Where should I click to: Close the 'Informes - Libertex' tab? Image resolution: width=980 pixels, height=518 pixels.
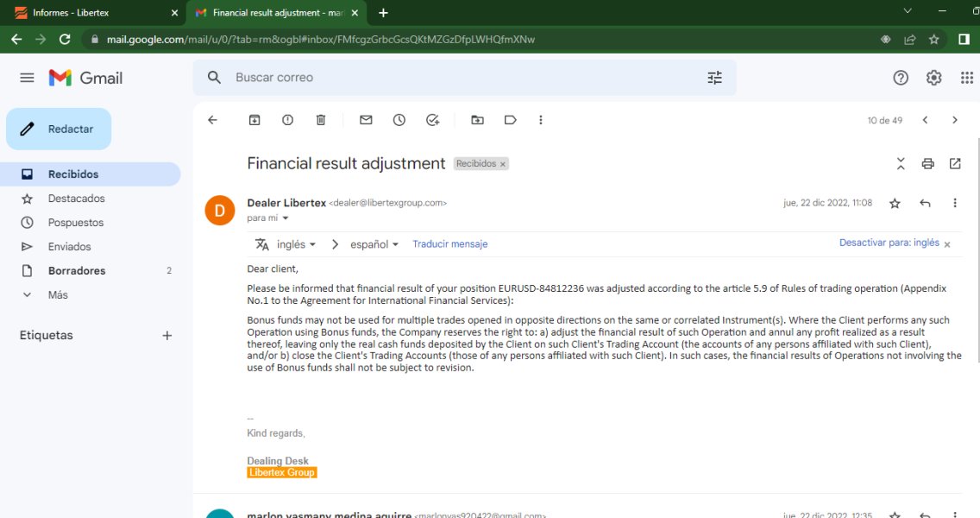(x=174, y=12)
